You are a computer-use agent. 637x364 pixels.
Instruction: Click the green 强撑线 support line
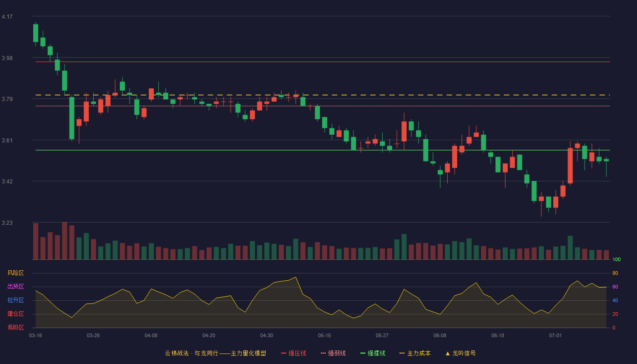[x=323, y=150]
